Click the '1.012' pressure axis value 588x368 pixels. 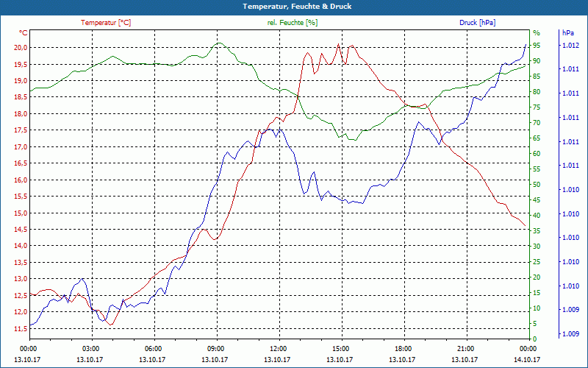pos(570,46)
